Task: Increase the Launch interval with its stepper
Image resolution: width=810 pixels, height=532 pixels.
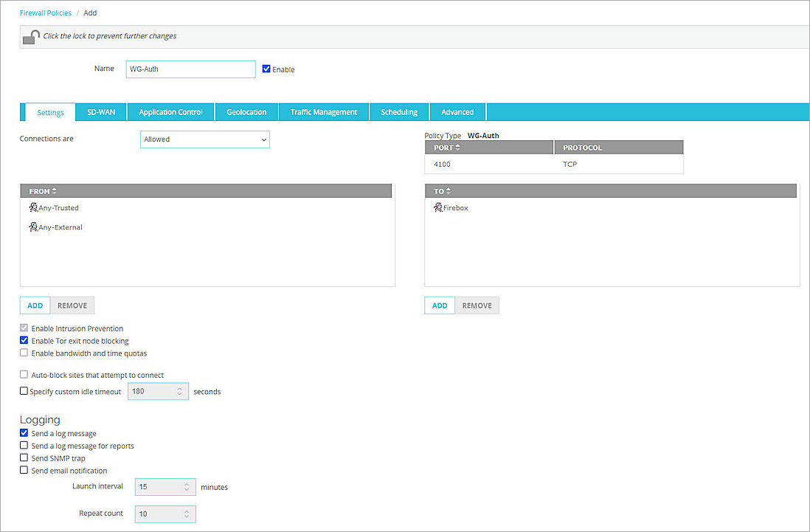Action: point(187,483)
